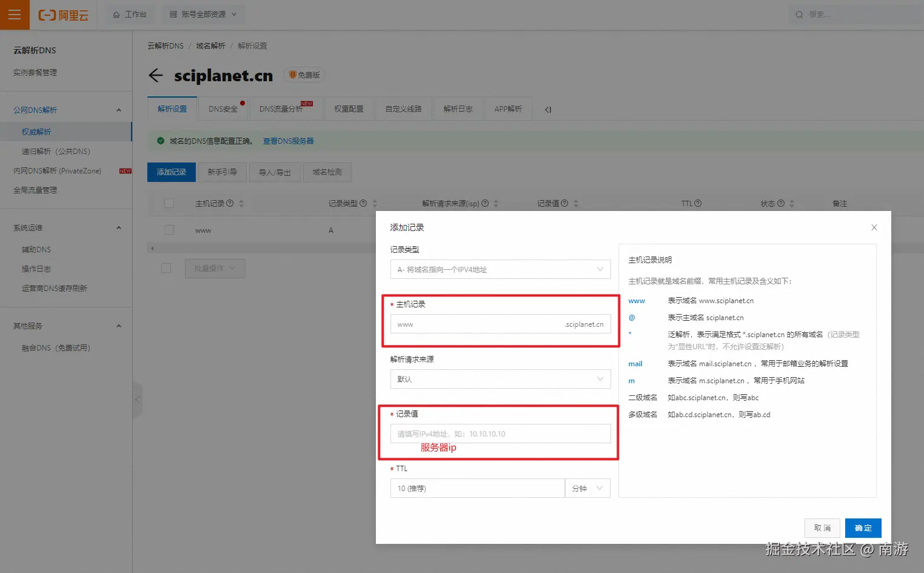Open the 解析请求来源 dropdown
This screenshot has height=573, width=924.
[501, 379]
